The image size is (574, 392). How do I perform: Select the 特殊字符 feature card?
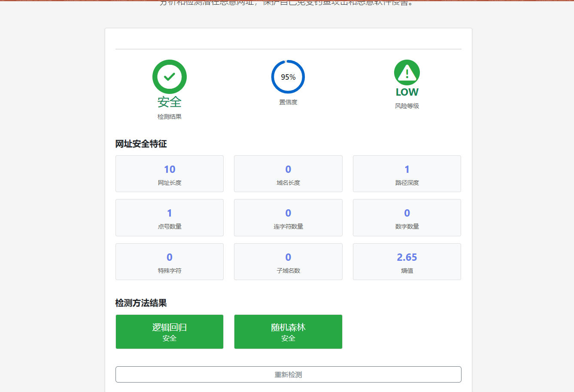(170, 262)
